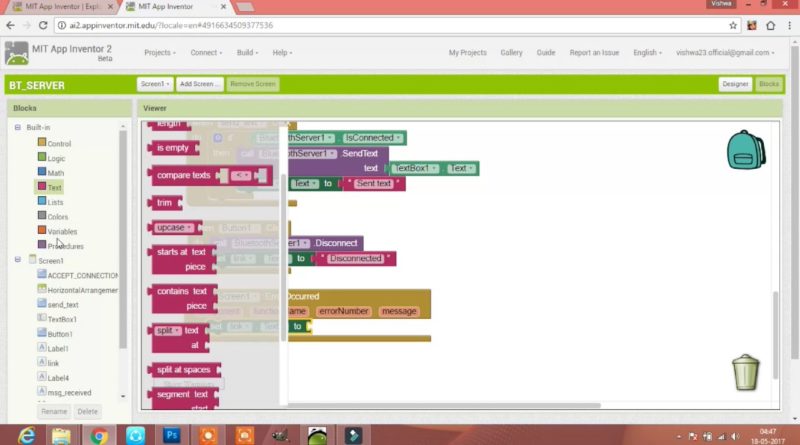The height and width of the screenshot is (445, 800).
Task: Click the message parameter block
Action: coord(398,311)
